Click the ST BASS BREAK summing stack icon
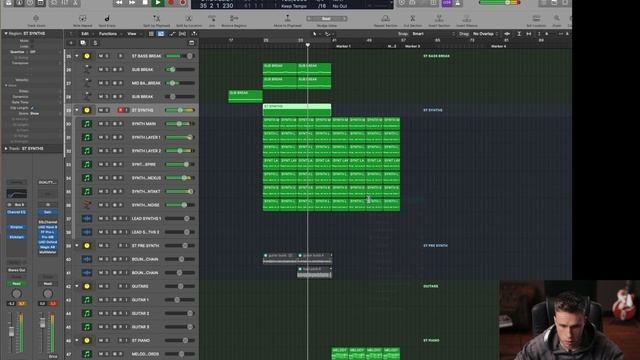 point(87,56)
